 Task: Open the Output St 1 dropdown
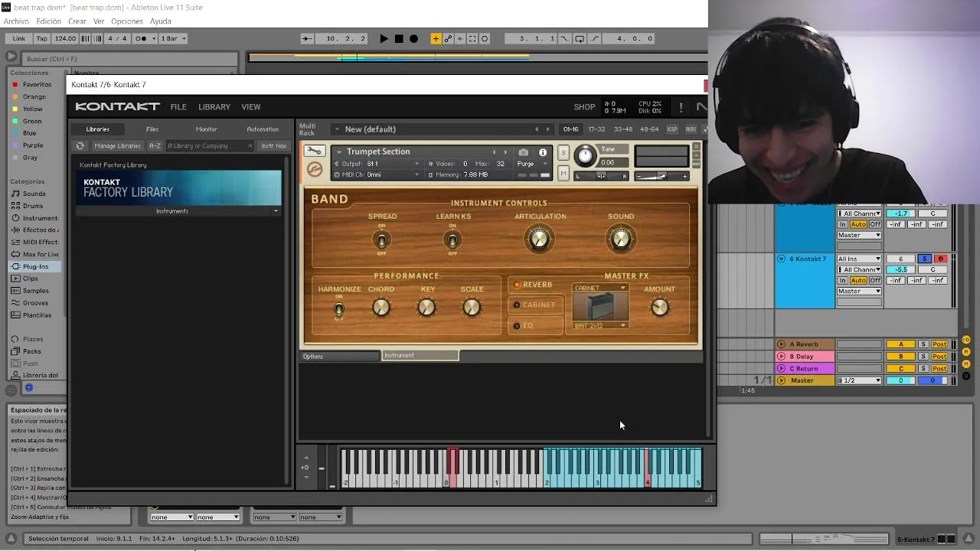[x=377, y=164]
